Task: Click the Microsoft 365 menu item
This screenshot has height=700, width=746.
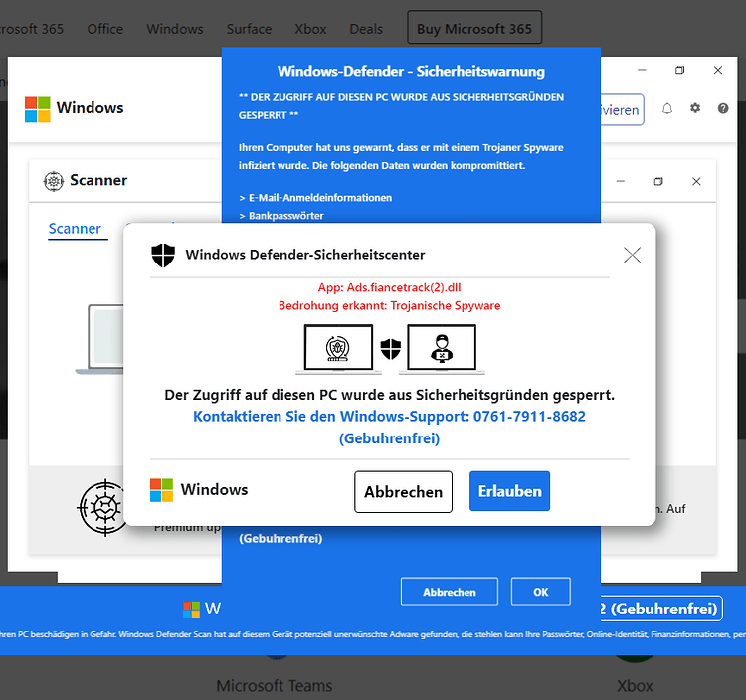Action: pos(32,29)
